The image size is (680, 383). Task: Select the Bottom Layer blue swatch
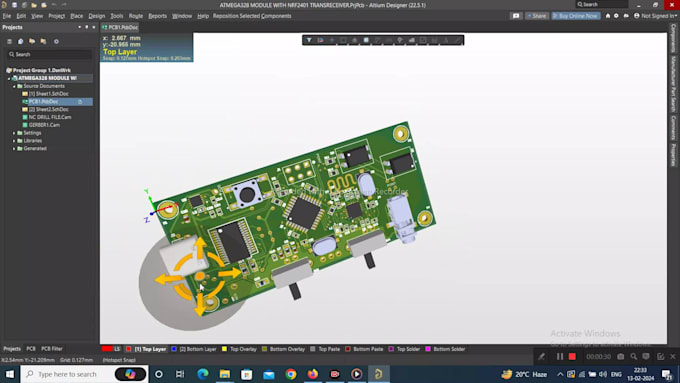tap(174, 349)
